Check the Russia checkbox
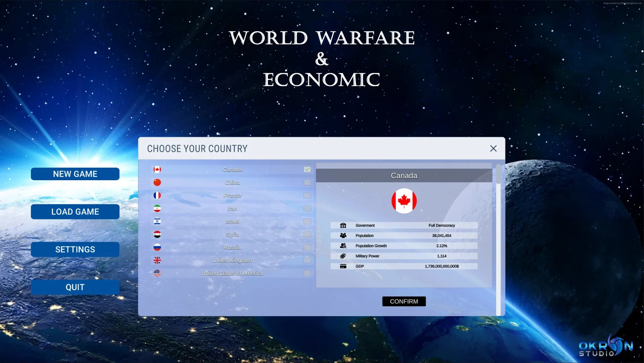This screenshot has height=363, width=644. click(307, 247)
